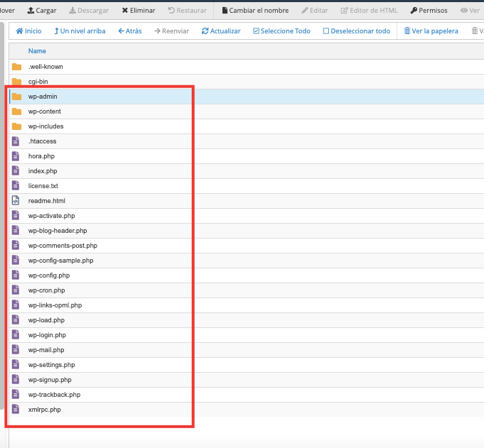The width and height of the screenshot is (484, 448).
Task: Select the wp-login.php file name
Action: coord(47,335)
